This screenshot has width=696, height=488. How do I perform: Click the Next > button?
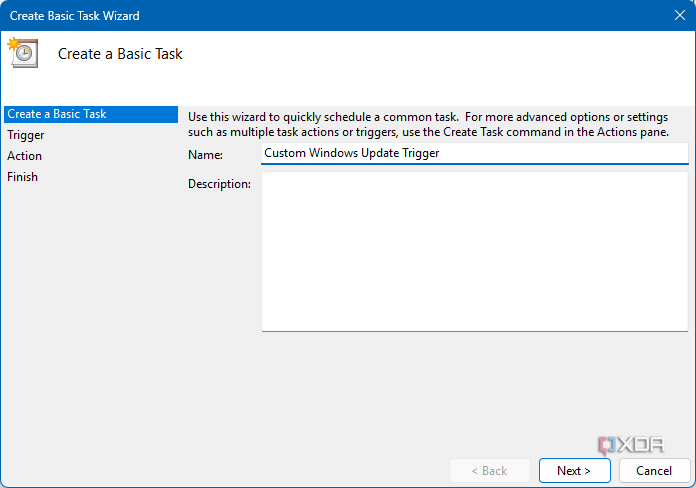pos(574,470)
